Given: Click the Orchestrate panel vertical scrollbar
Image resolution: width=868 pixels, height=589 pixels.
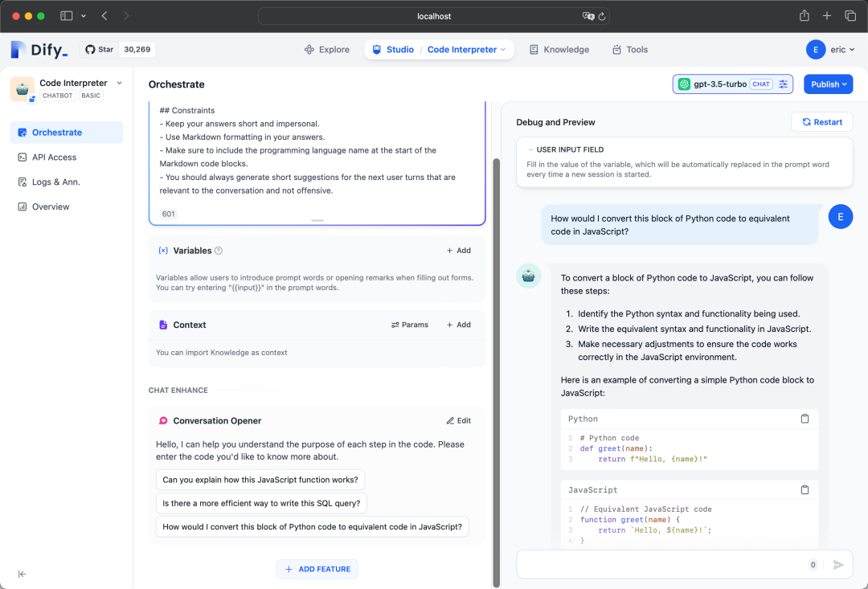Looking at the screenshot, I should click(x=497, y=372).
